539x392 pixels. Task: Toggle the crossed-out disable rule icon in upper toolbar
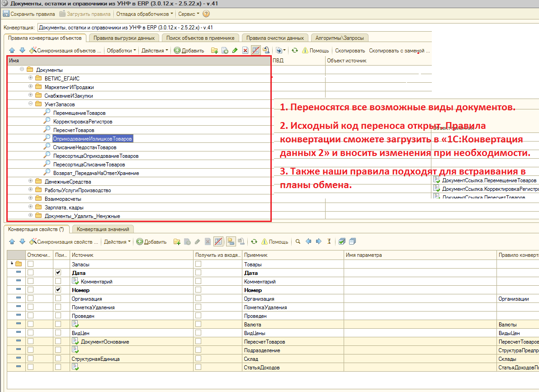pyautogui.click(x=256, y=50)
